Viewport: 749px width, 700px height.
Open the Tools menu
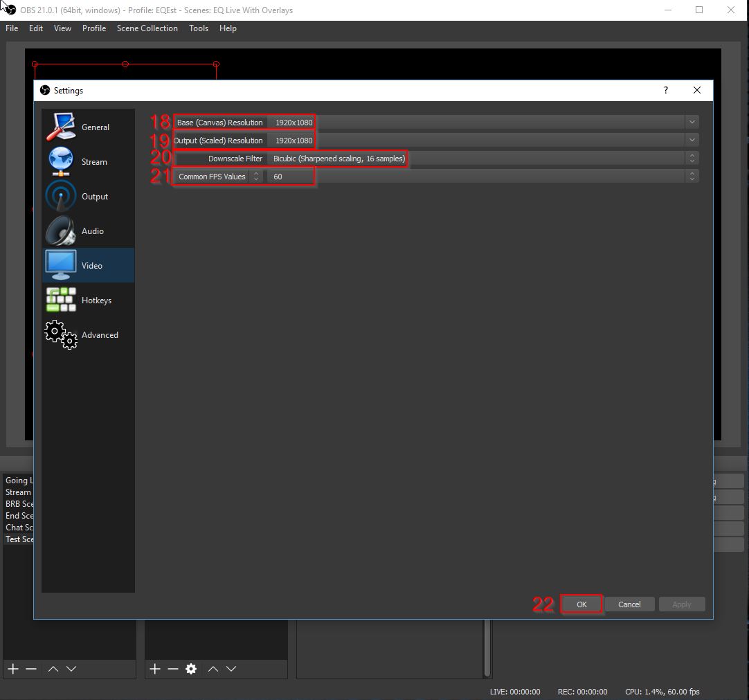(x=199, y=28)
